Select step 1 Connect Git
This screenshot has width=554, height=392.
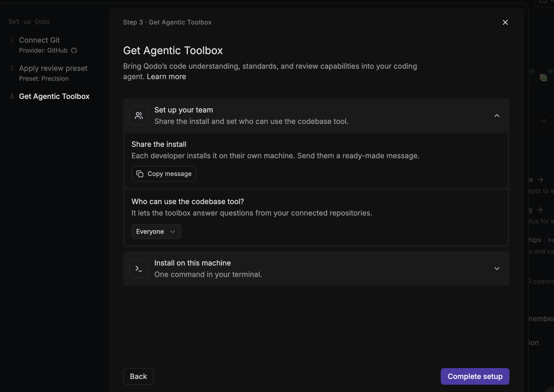click(39, 40)
